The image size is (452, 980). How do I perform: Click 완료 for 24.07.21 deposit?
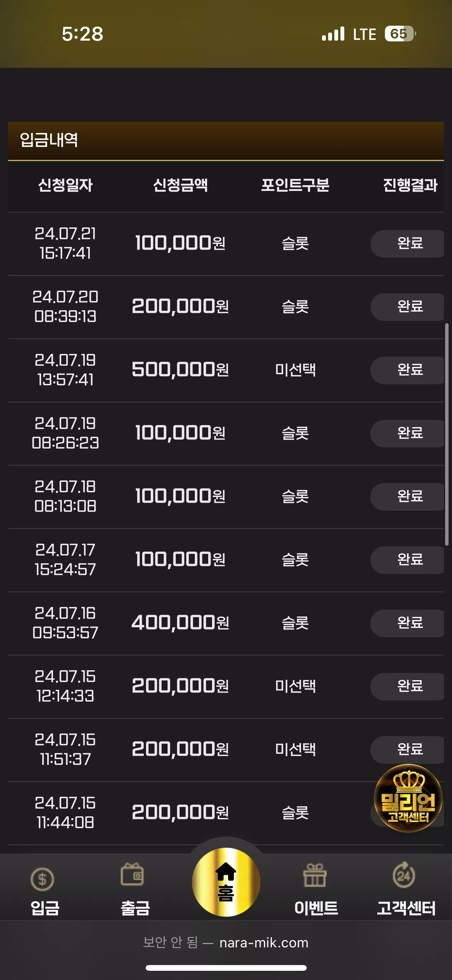407,243
